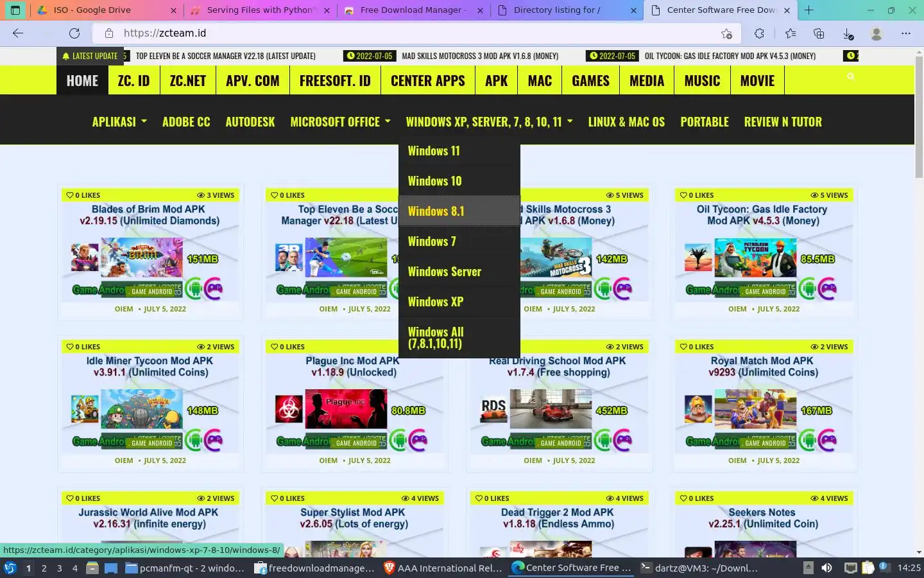Open the FREESOFT. ID nav link
924x578 pixels.
(335, 80)
